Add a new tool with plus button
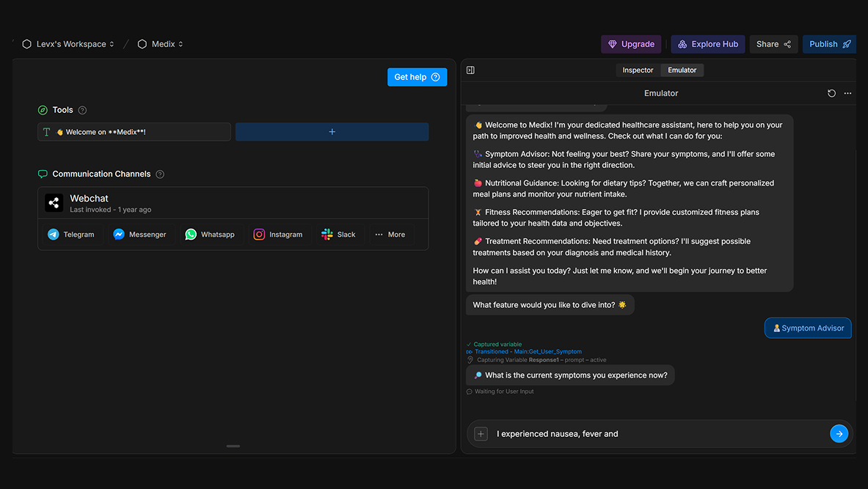The width and height of the screenshot is (868, 489). click(332, 132)
